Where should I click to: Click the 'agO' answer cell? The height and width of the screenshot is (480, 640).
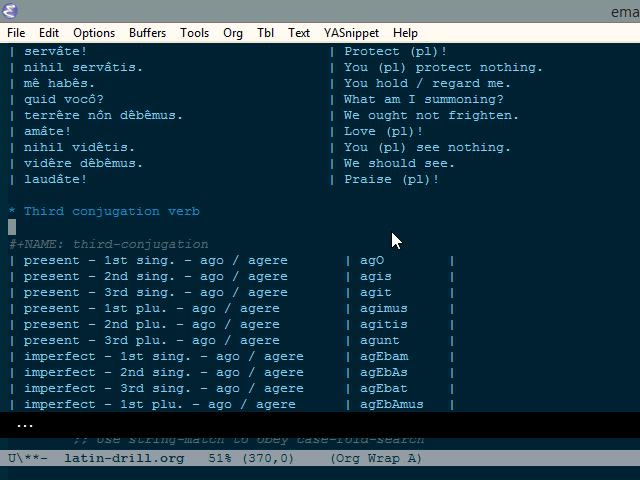pyautogui.click(x=372, y=260)
